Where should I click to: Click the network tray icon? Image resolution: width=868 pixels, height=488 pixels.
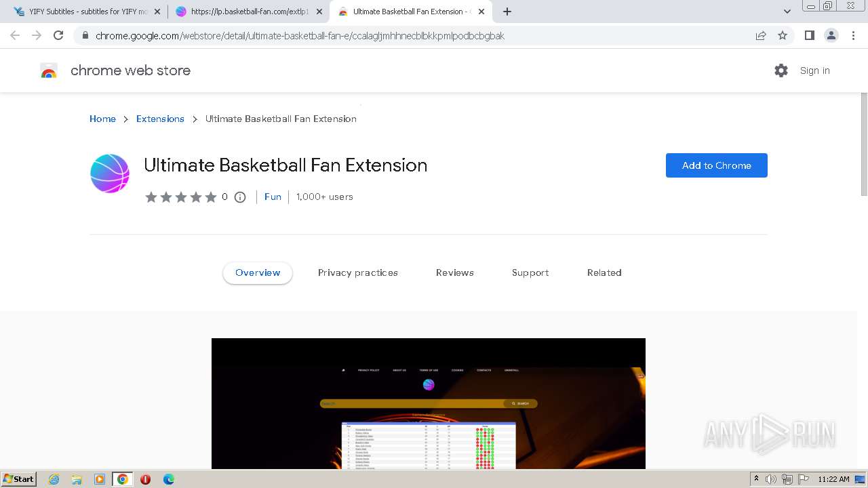click(787, 479)
